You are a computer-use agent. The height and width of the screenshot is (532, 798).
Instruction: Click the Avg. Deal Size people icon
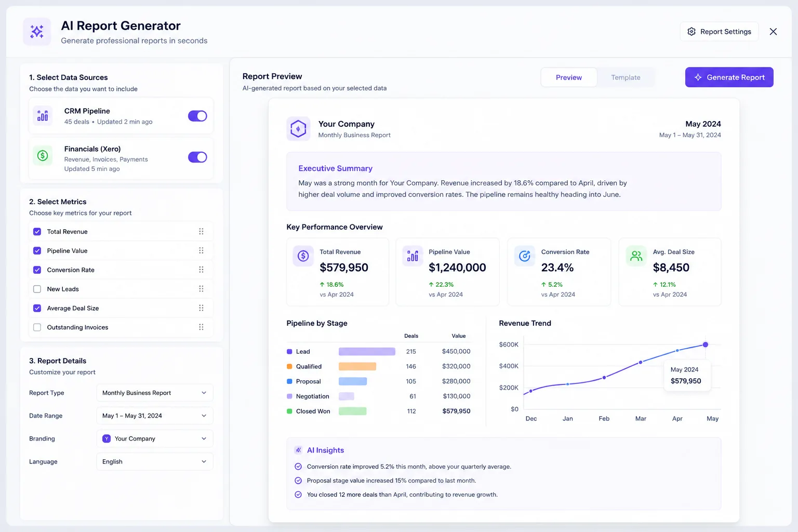point(636,256)
